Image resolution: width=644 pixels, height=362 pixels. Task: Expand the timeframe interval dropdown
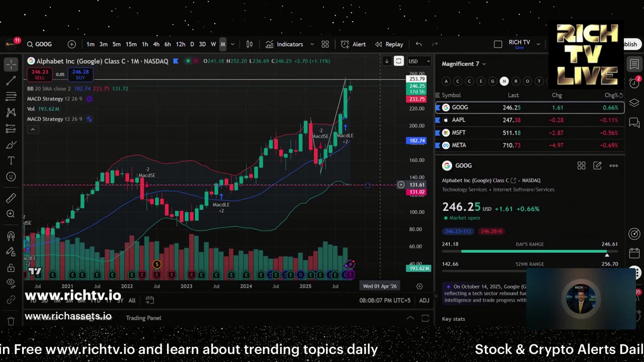click(x=232, y=44)
